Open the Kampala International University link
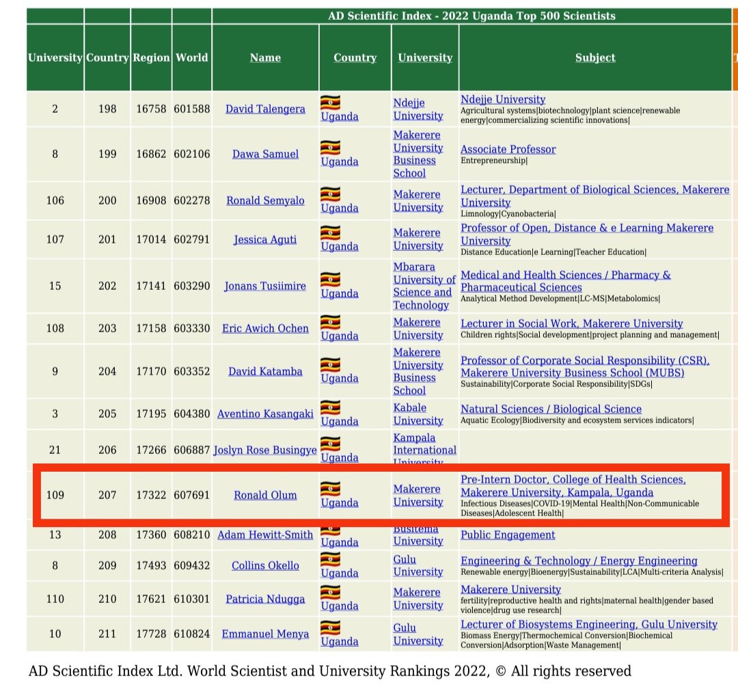This screenshot has width=738, height=700. click(424, 450)
